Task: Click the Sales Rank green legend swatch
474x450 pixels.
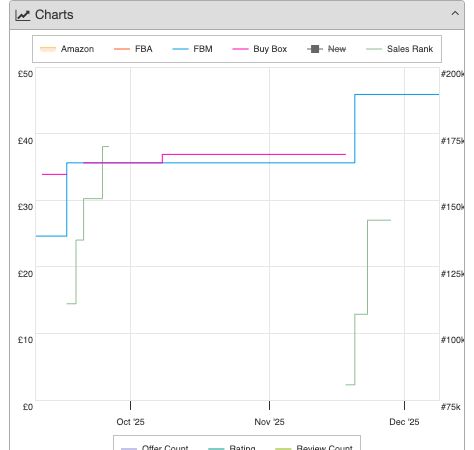Action: point(374,49)
